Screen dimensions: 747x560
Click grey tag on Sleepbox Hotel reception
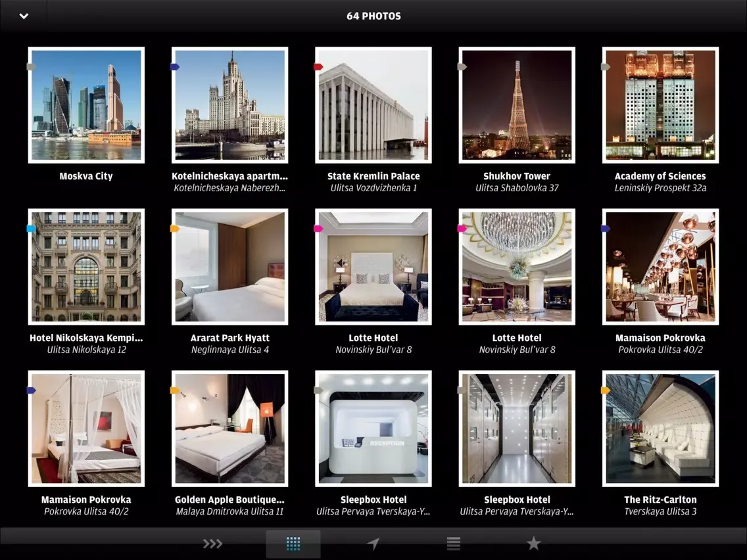[x=318, y=390]
